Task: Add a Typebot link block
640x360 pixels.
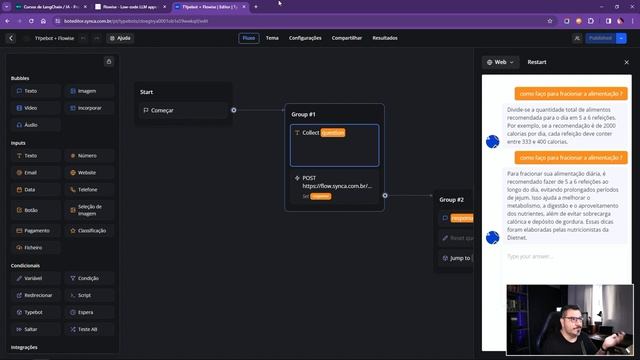Action: coord(36,312)
